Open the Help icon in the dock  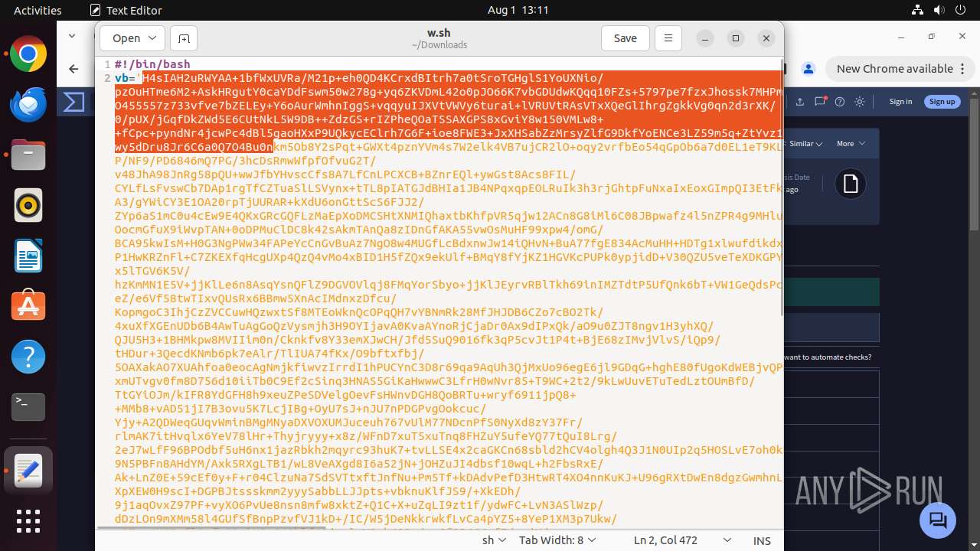pos(28,357)
